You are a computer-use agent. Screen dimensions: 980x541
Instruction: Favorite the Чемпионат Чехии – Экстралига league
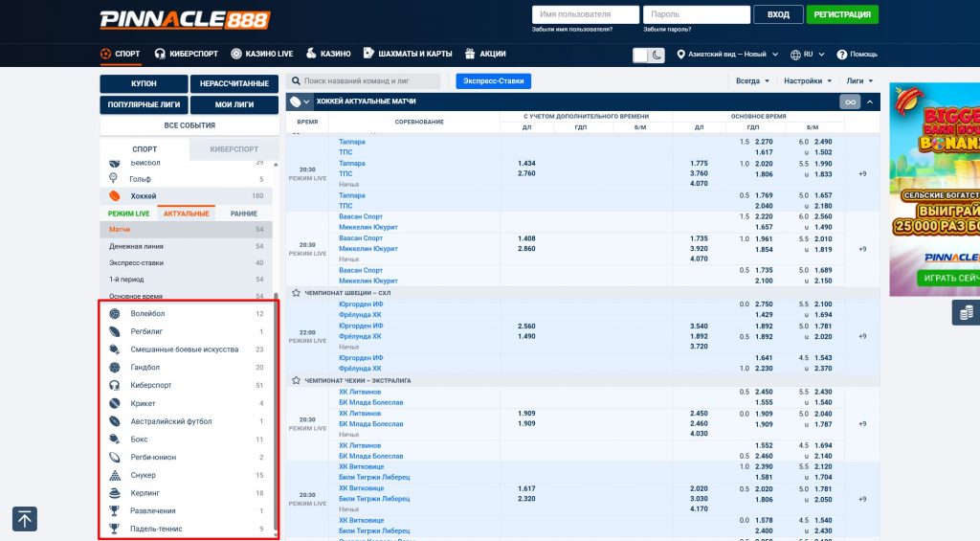[296, 380]
